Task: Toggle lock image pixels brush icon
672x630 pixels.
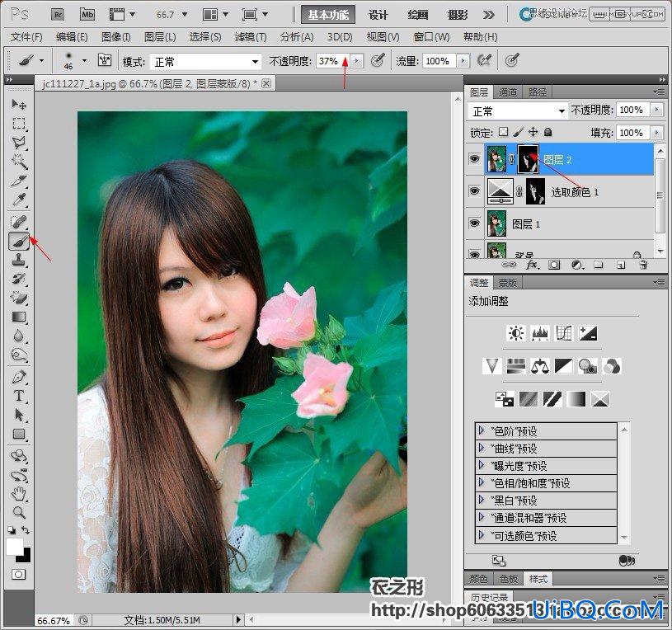Action: (518, 132)
